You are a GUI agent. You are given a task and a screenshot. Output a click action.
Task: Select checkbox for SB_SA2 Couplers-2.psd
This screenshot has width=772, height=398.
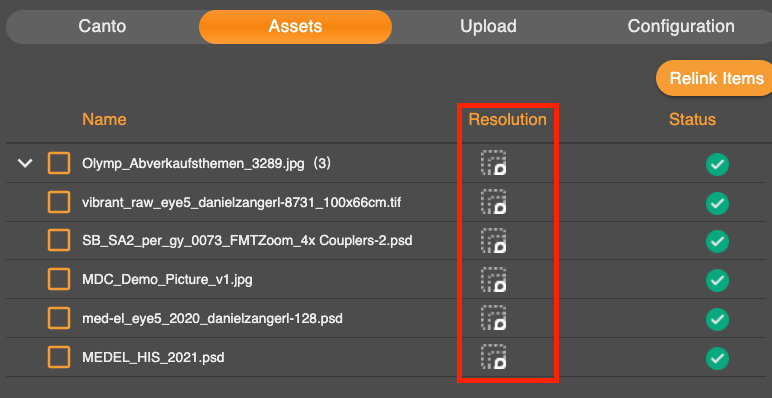tap(59, 240)
